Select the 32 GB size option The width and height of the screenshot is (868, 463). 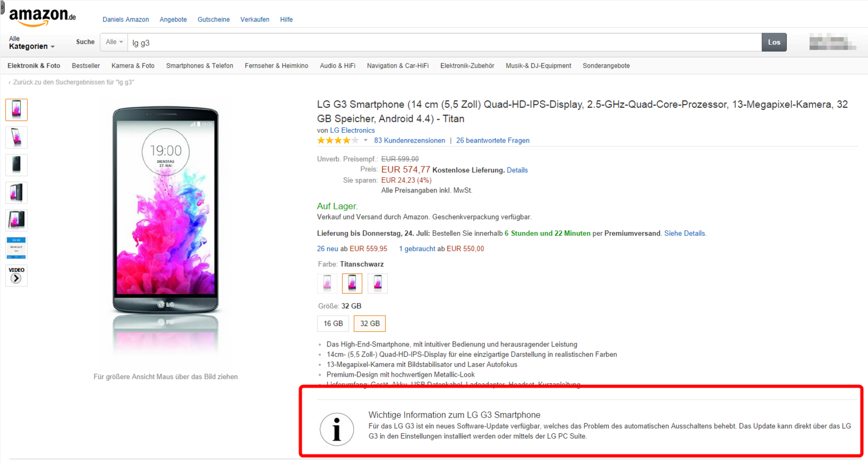(x=370, y=324)
